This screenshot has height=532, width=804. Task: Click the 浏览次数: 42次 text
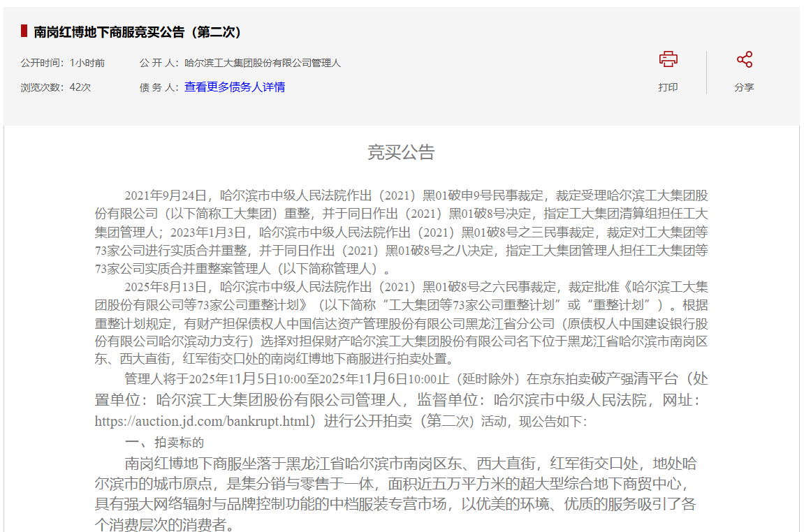[x=56, y=88]
